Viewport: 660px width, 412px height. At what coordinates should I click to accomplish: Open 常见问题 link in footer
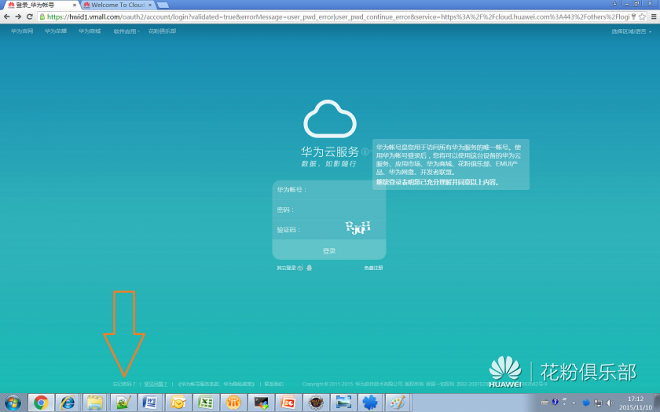[x=156, y=384]
